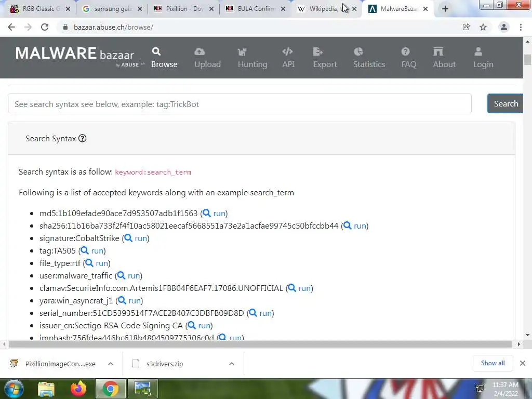Screen dimensions: 532x399
Task: Click the taskbar clock
Action: (505, 389)
